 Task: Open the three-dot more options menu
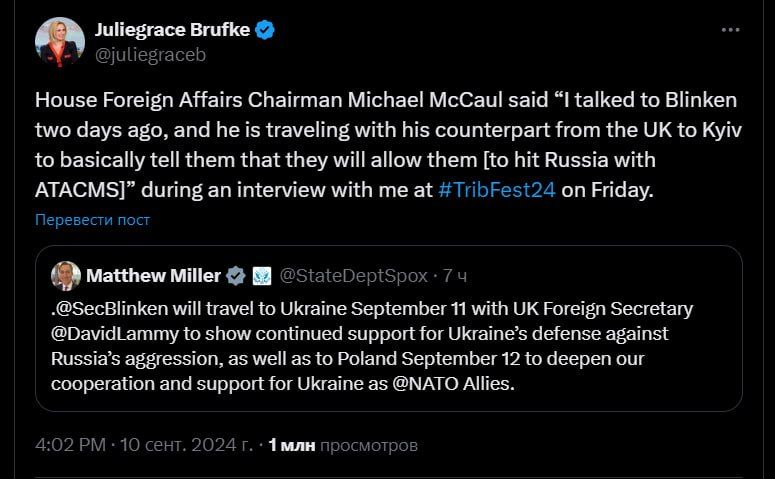[x=731, y=31]
